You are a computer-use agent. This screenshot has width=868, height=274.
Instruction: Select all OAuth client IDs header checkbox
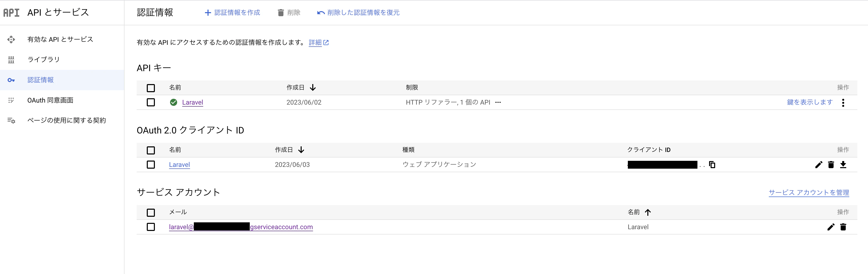tap(151, 150)
